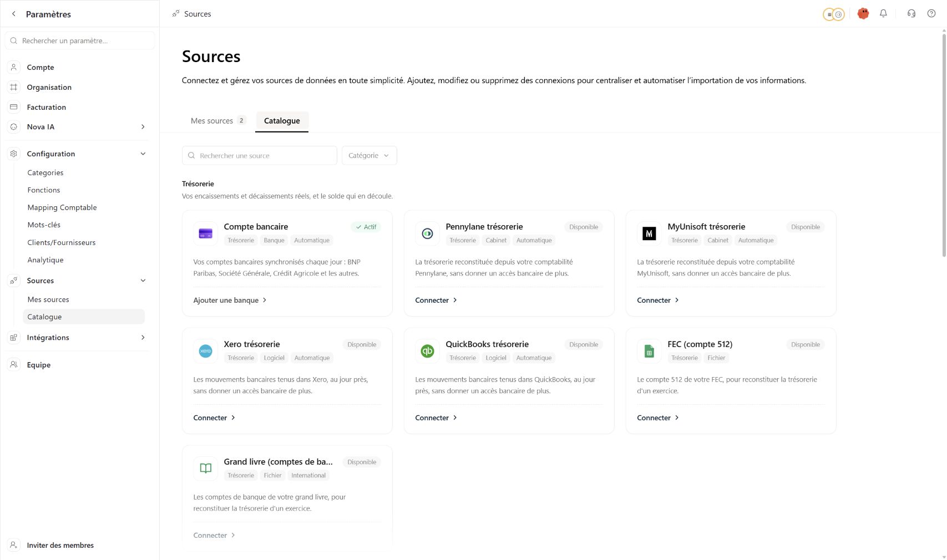The height and width of the screenshot is (560, 947).
Task: Open Mapping Comptable in the sidebar
Action: coord(62,207)
